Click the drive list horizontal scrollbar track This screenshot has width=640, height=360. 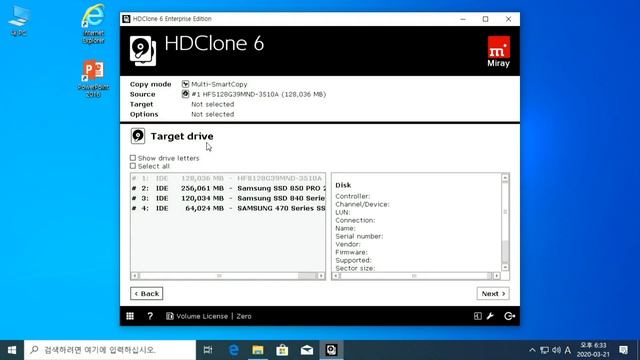pos(228,276)
